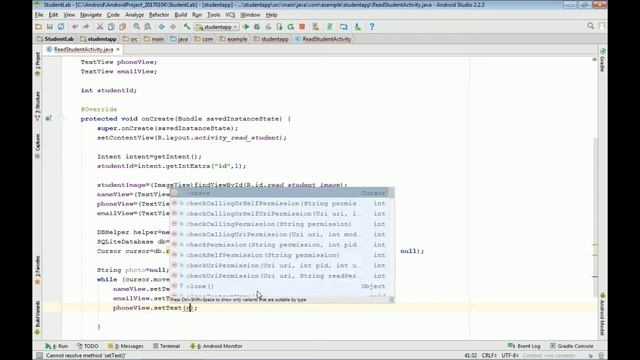
Task: Click ReadStudentActivity in the breadcrumb bar
Action: pyautogui.click(x=323, y=39)
